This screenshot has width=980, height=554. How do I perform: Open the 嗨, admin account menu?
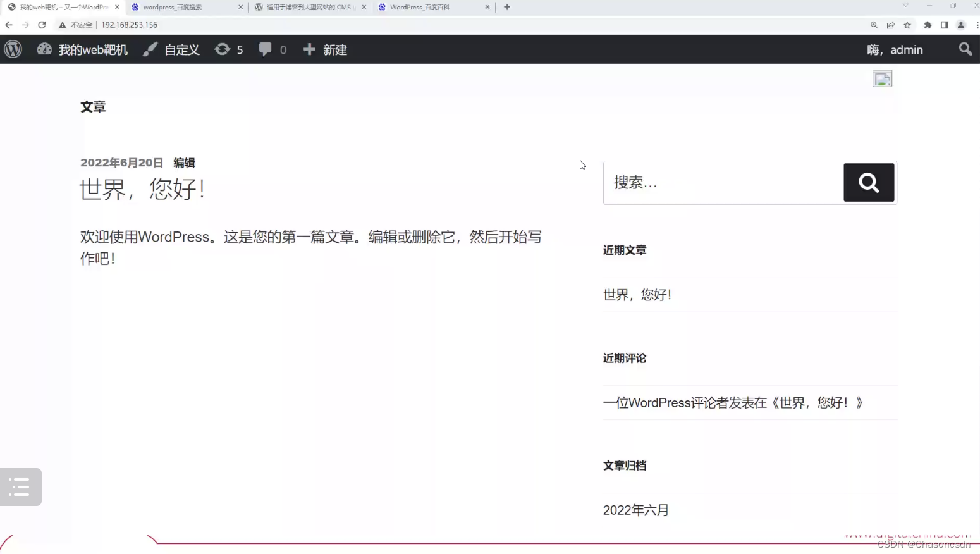click(x=895, y=49)
